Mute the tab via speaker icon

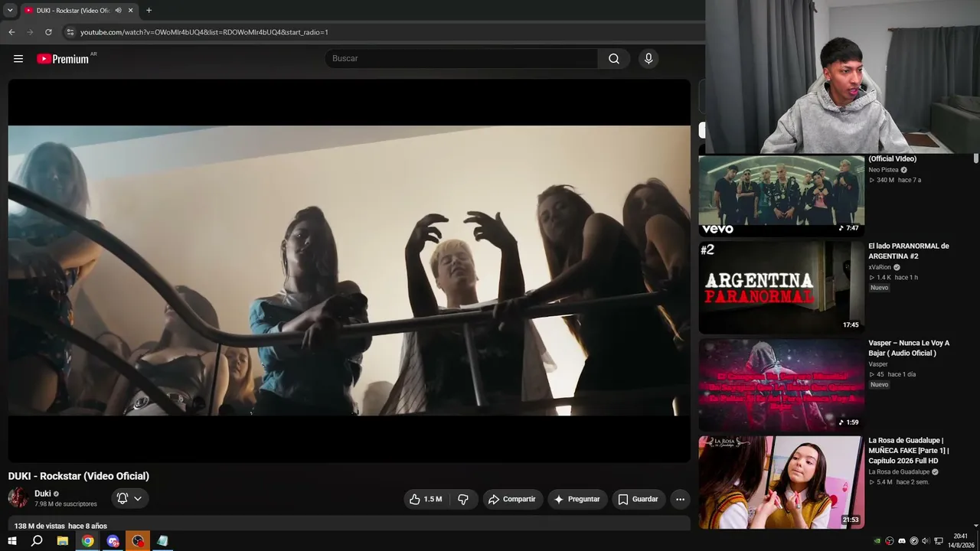[118, 11]
